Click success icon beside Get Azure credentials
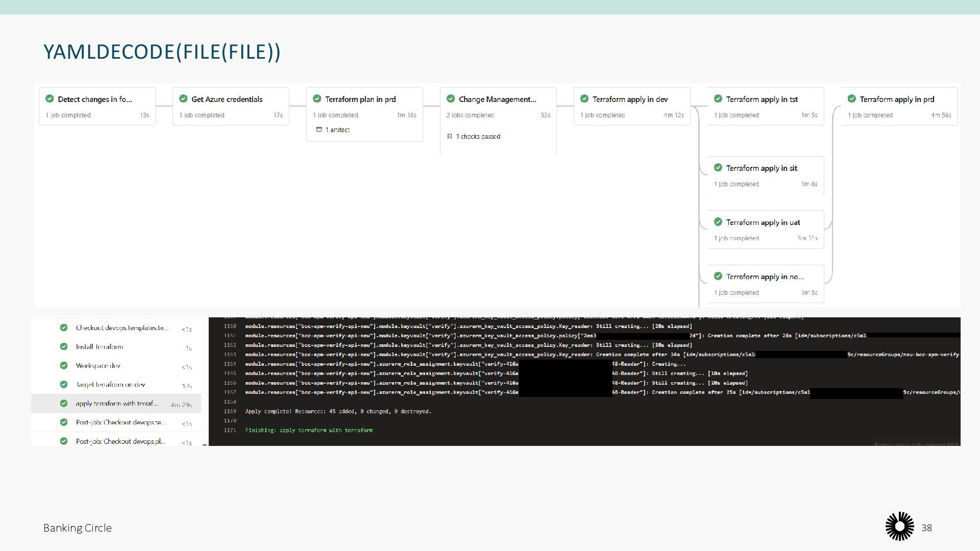 (x=183, y=99)
